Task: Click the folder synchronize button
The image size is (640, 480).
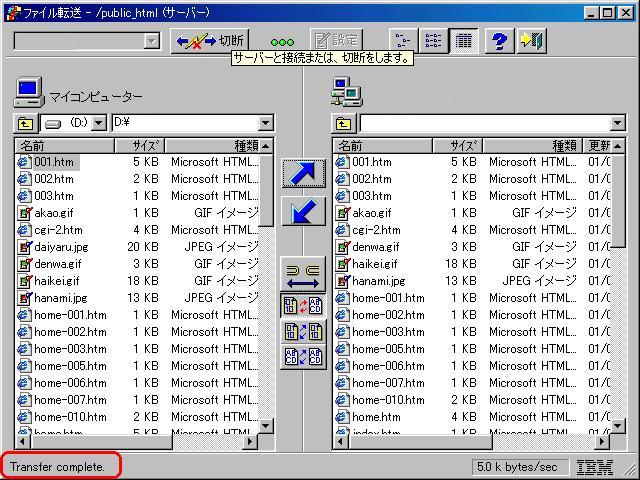Action: (x=304, y=274)
